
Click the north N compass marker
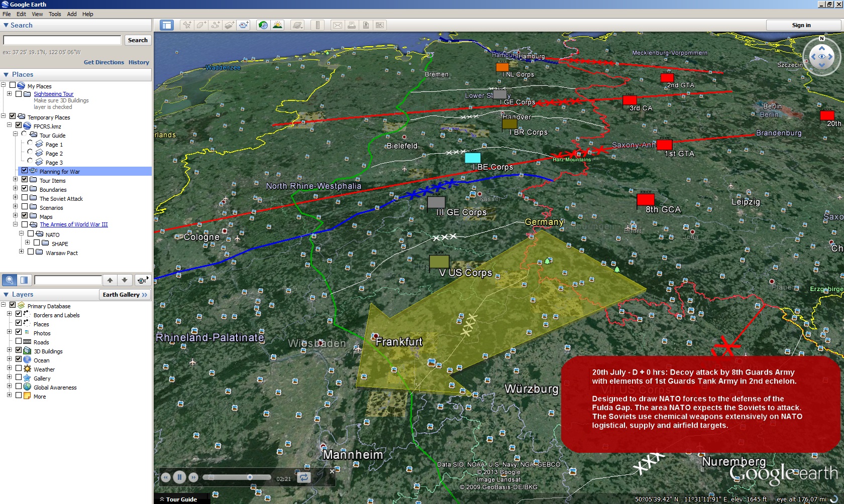822,39
